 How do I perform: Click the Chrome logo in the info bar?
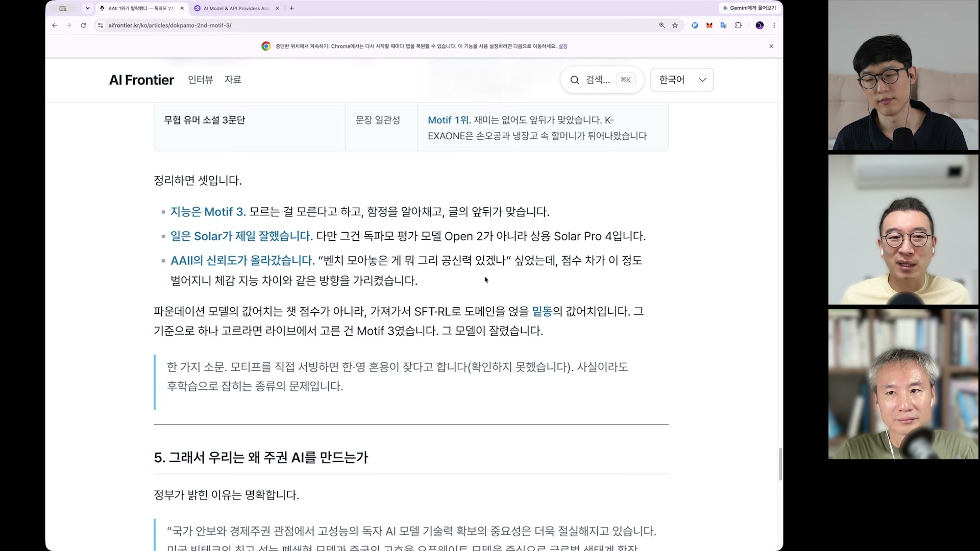[266, 46]
